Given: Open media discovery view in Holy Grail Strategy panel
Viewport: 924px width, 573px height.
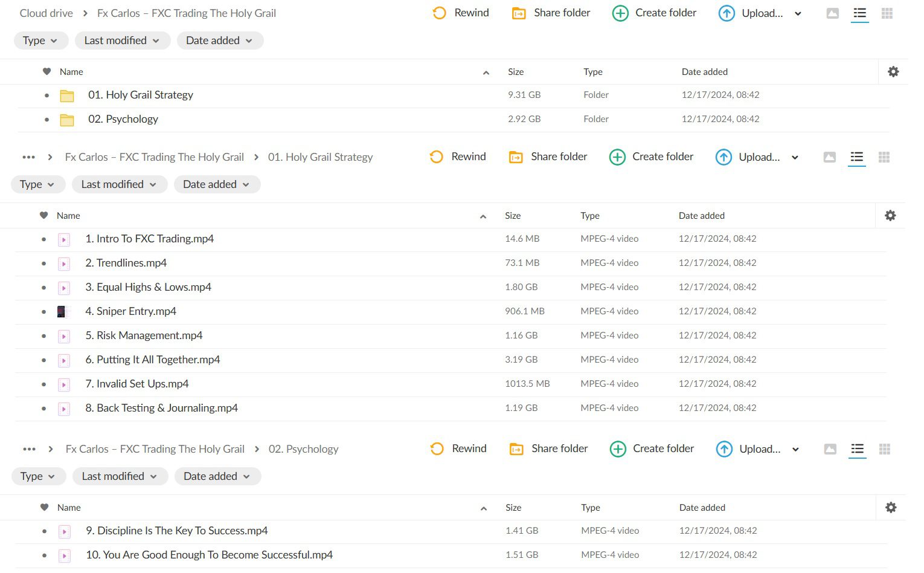Looking at the screenshot, I should coord(830,157).
